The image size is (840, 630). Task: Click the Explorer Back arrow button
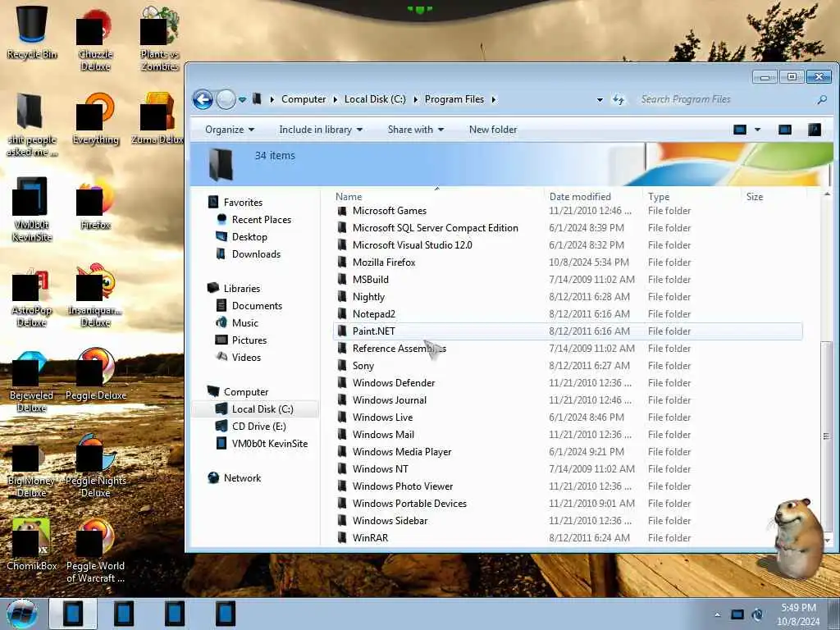[x=203, y=99]
